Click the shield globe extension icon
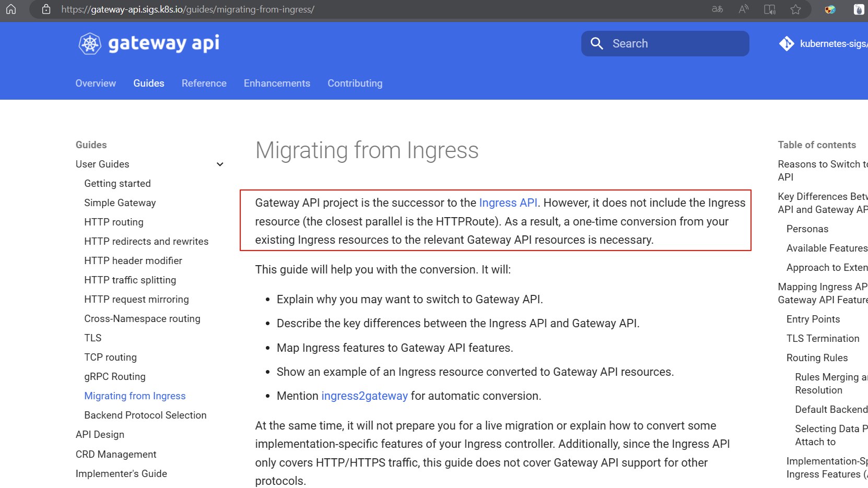Screen dimensions: 868x488 (x=830, y=9)
